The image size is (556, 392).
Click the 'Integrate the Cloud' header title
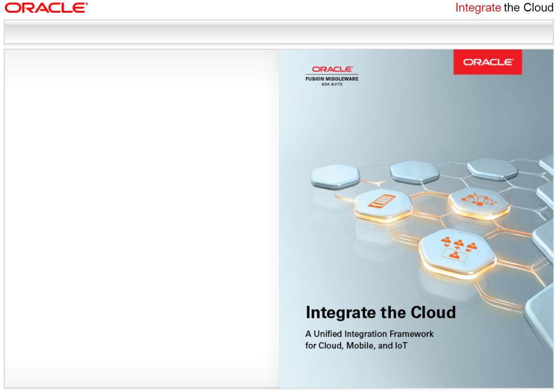pos(504,8)
